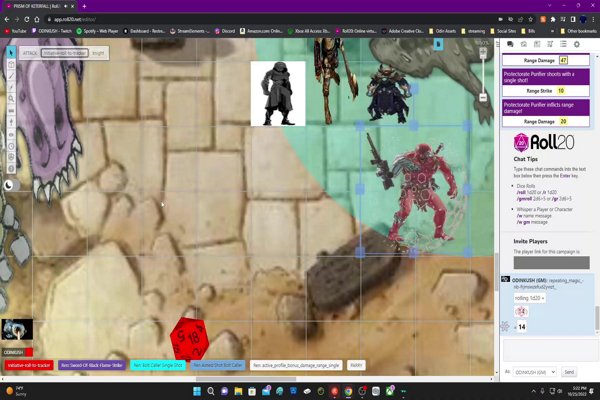
Task: Click the zoom out minus button
Action: 483,98
